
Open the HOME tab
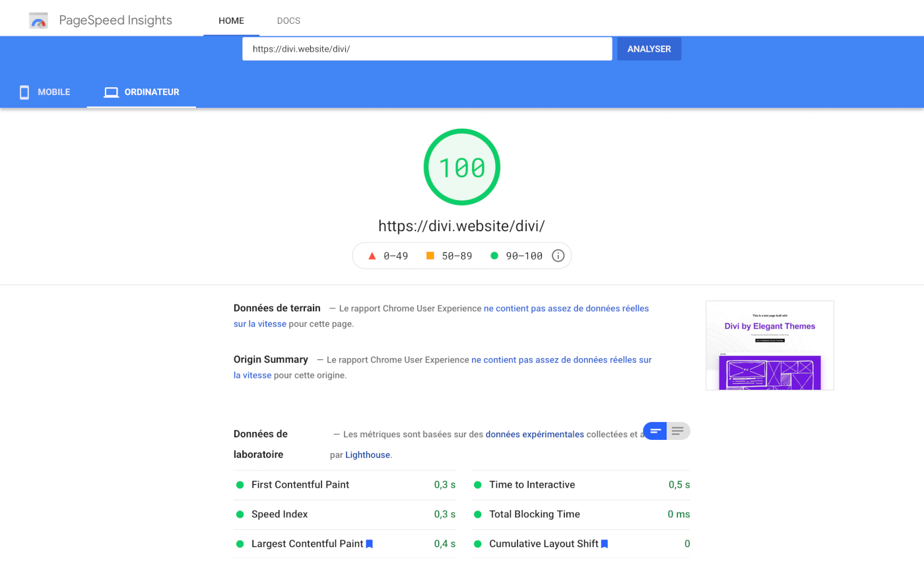tap(231, 20)
